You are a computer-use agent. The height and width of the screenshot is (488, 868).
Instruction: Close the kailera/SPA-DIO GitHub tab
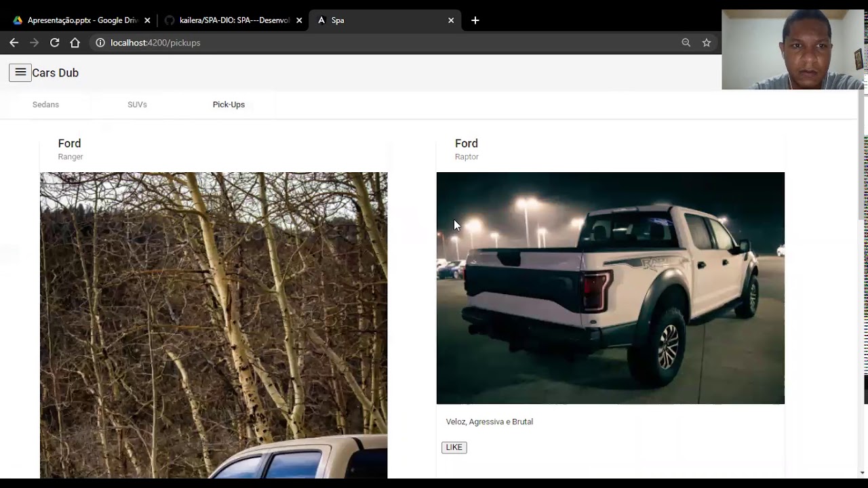[x=299, y=20]
